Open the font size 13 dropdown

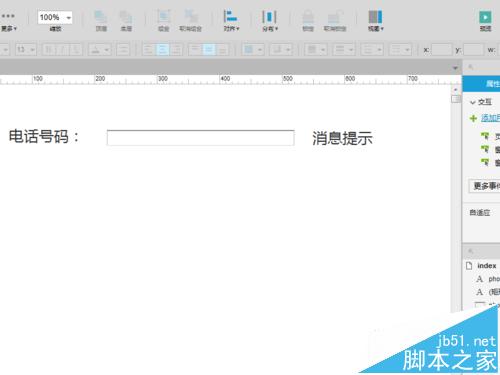[x=26, y=50]
